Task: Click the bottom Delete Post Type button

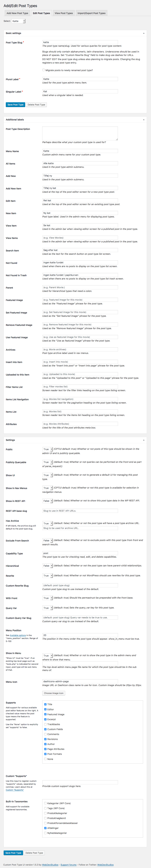Action: tap(34, 853)
